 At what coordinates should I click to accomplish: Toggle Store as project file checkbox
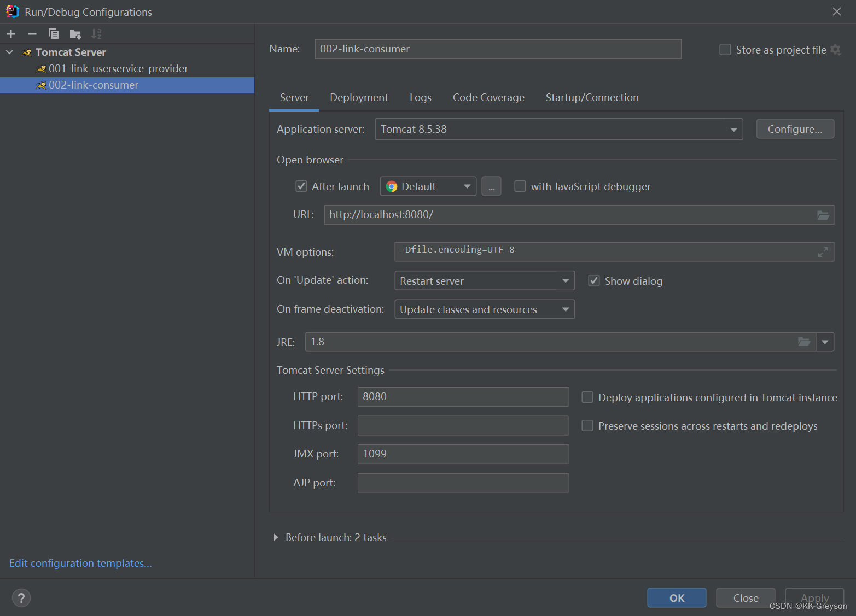pos(725,50)
